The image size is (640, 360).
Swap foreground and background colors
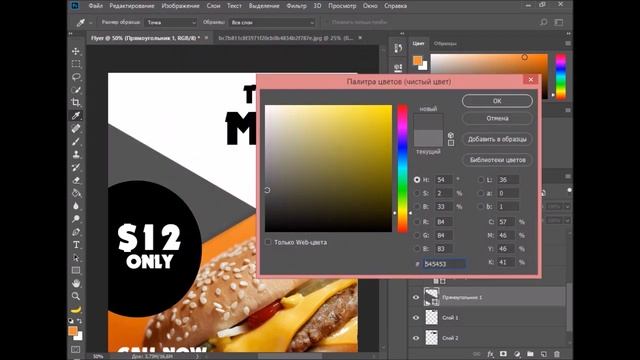80,321
